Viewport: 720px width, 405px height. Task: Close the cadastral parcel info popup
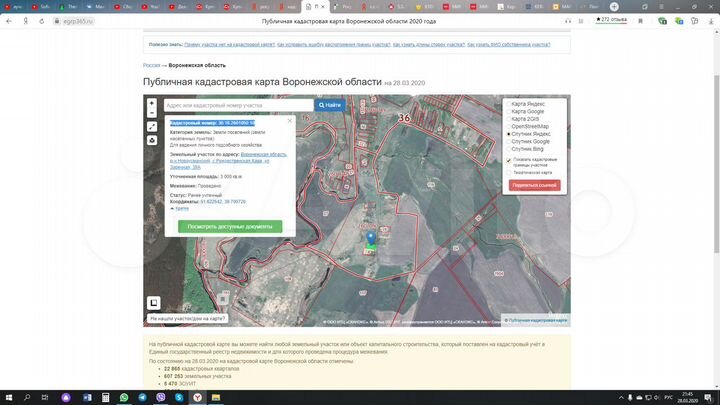[x=290, y=121]
